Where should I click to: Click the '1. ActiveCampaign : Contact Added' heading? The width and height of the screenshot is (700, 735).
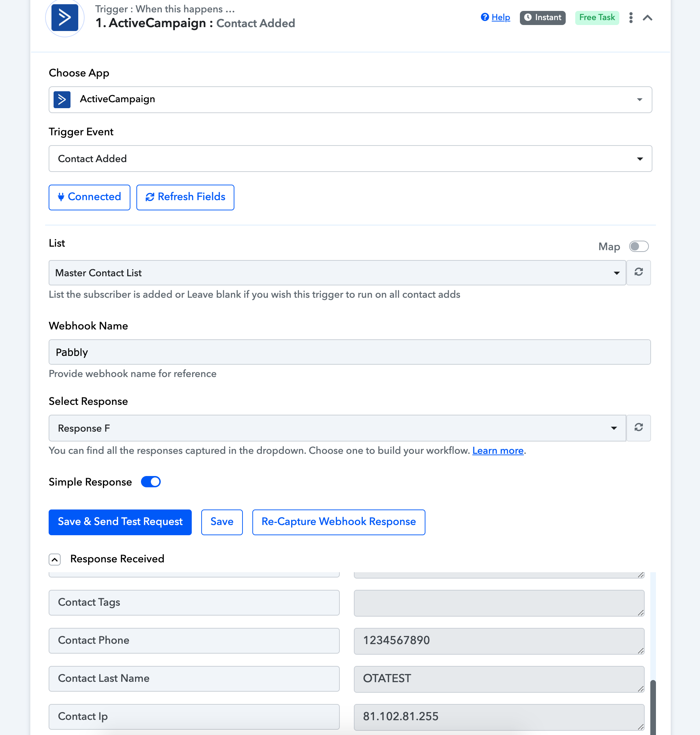pos(195,23)
